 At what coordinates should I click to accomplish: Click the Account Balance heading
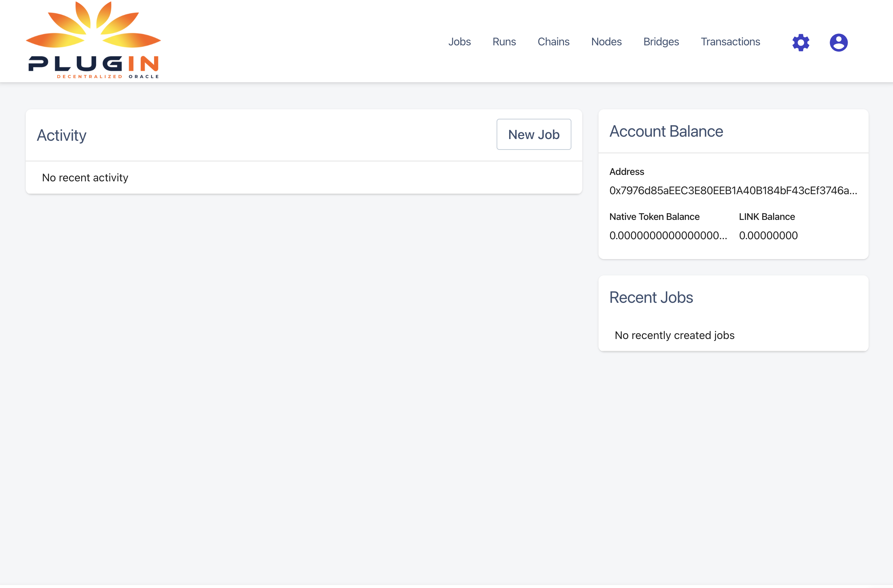click(666, 131)
